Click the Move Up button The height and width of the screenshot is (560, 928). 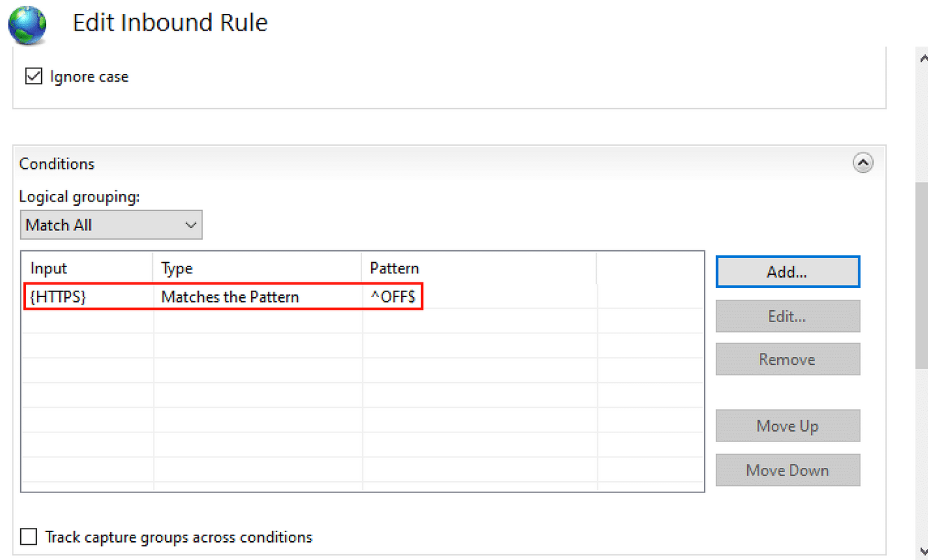coord(788,426)
